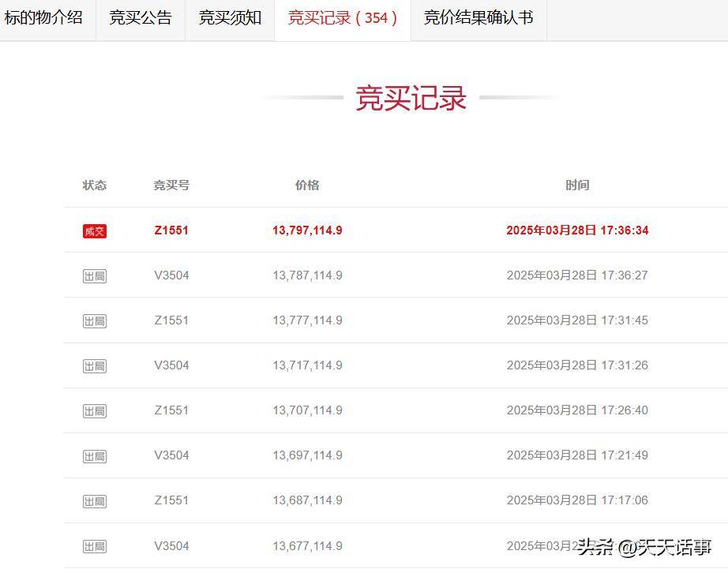This screenshot has height=573, width=728.
Task: Click the timestamp 2025年03月28日 17:17:06
Action: click(x=577, y=500)
